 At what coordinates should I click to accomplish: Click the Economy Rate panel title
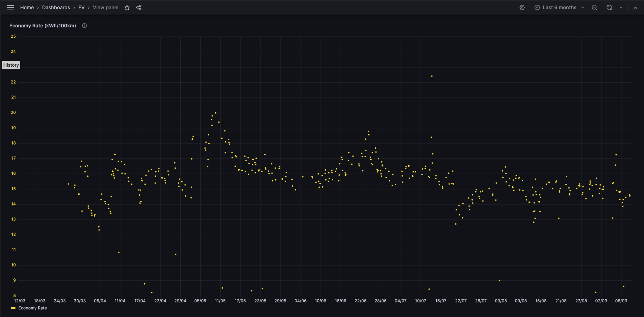click(43, 26)
